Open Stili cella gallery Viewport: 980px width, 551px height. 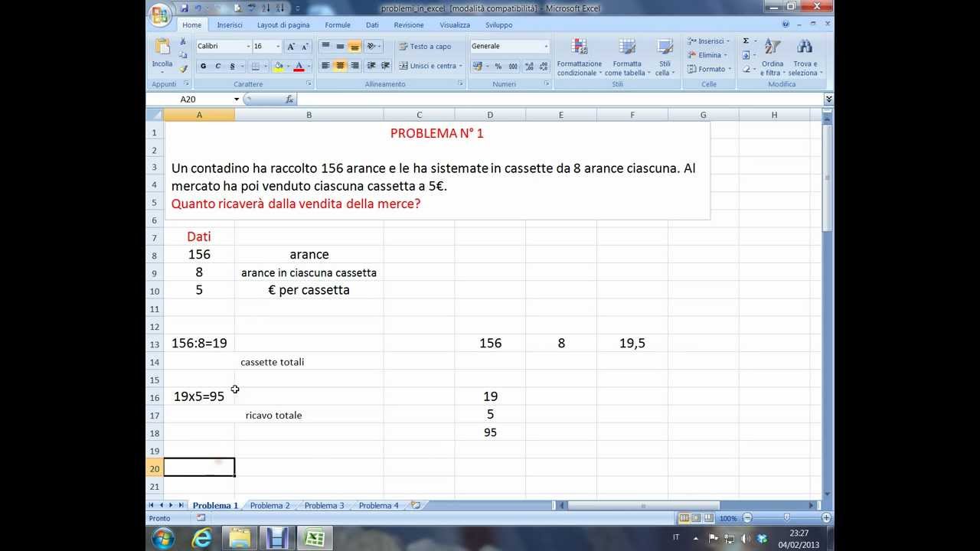pos(665,57)
